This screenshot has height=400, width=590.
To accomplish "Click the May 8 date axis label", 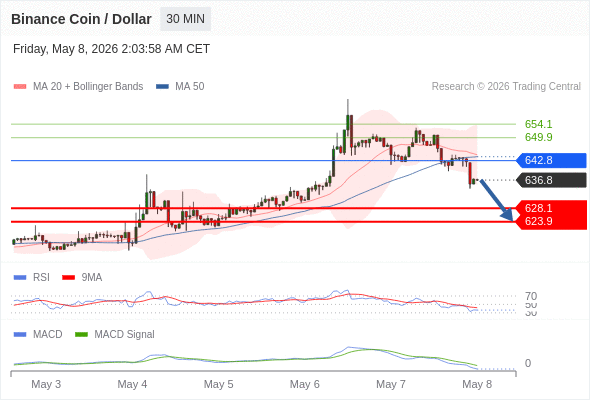I will (x=477, y=384).
